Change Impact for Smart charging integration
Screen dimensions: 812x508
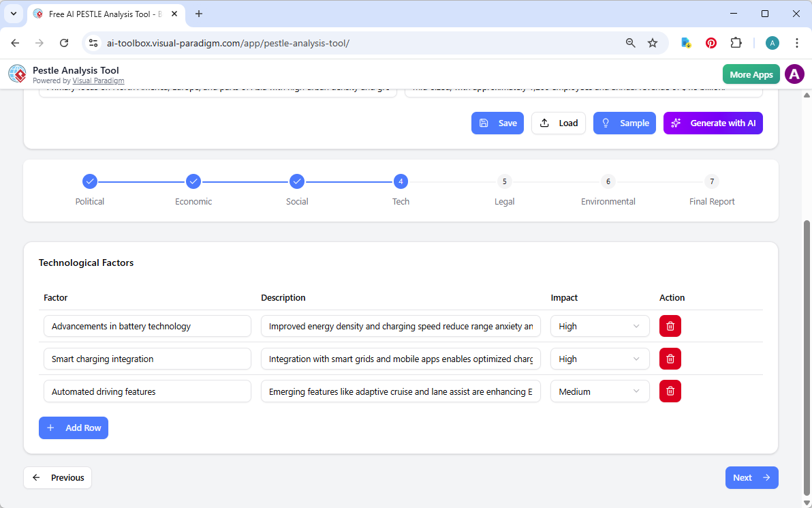(599, 359)
